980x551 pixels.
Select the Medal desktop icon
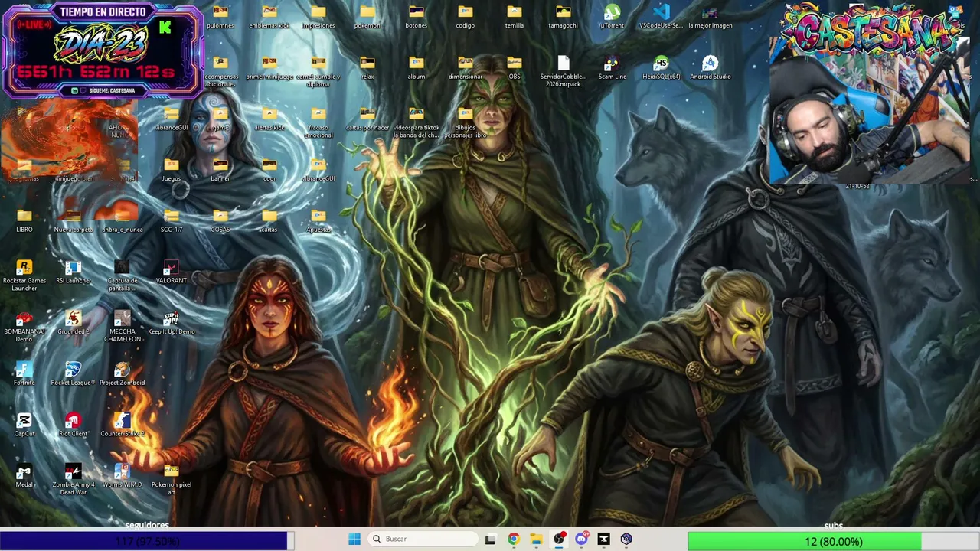pyautogui.click(x=24, y=476)
